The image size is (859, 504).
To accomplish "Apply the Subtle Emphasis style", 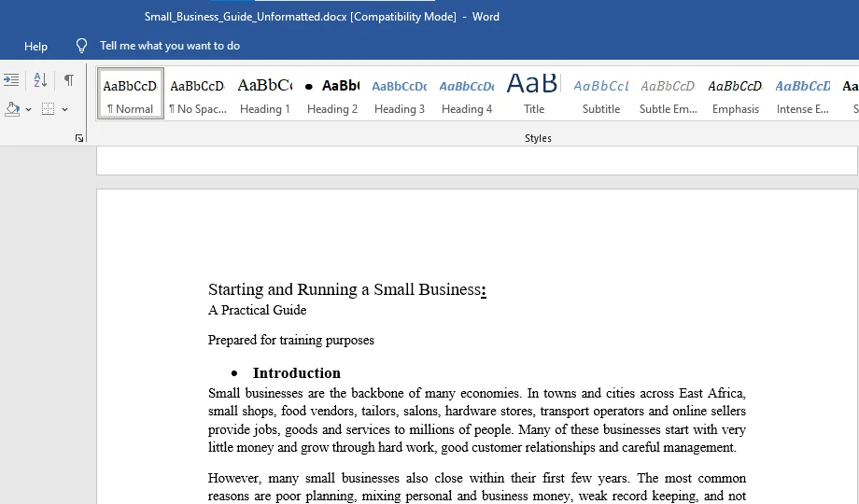I will tap(669, 93).
